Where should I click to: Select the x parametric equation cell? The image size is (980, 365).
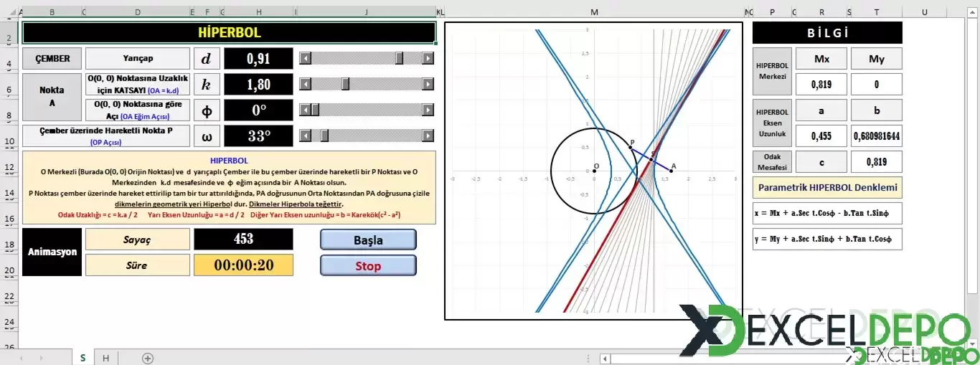click(827, 213)
